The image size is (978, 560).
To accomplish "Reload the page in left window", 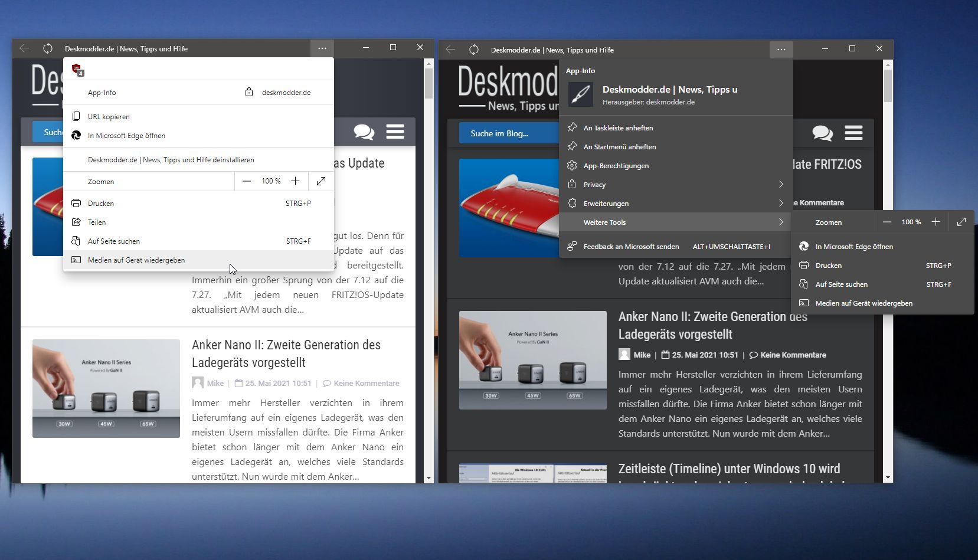I will [48, 48].
